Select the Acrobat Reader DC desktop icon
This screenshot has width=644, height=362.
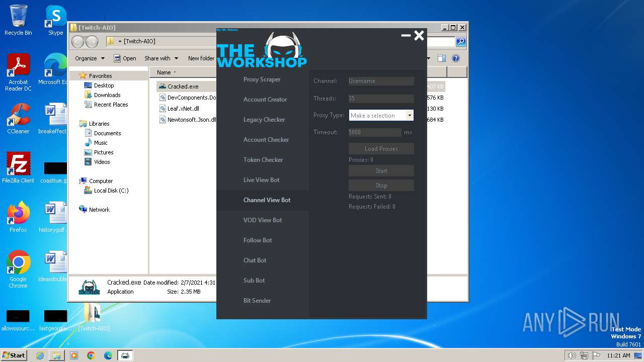pos(18,72)
